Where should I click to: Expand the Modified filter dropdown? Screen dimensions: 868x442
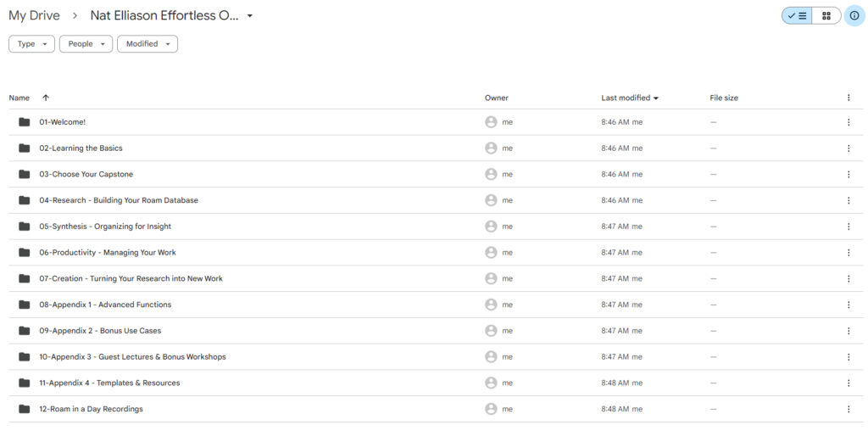point(147,44)
